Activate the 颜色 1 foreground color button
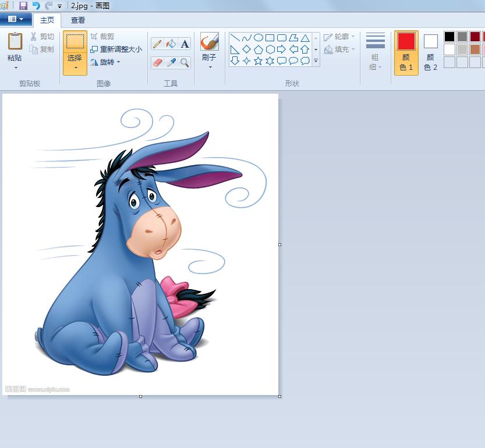 pyautogui.click(x=406, y=52)
